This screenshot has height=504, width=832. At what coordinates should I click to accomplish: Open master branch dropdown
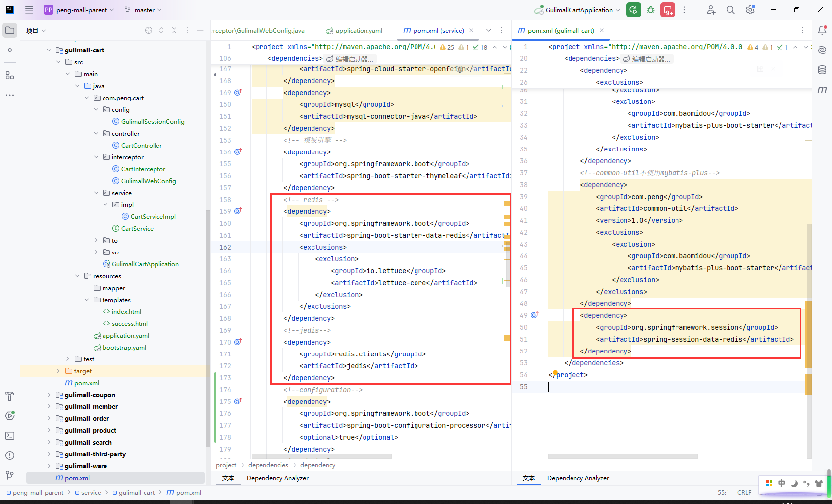click(x=143, y=10)
